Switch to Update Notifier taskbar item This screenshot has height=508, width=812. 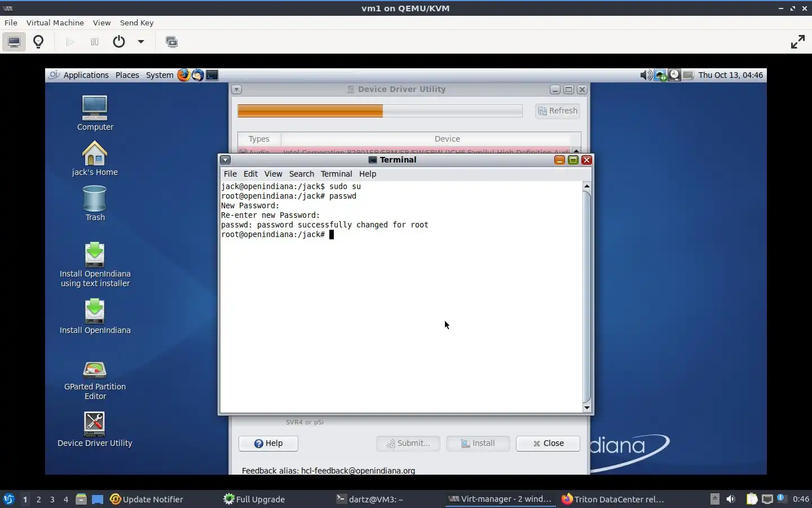point(147,499)
